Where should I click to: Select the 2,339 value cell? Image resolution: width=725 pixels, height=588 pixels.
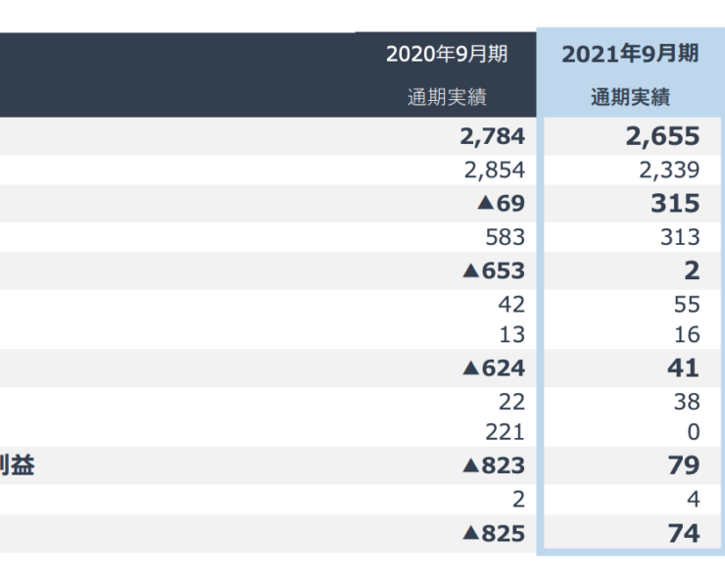tap(669, 170)
